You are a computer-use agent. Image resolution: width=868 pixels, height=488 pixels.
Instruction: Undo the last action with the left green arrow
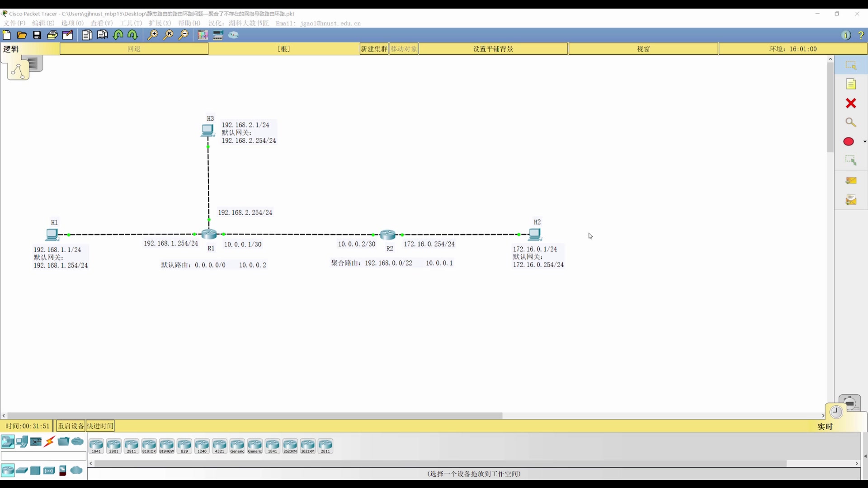(118, 35)
